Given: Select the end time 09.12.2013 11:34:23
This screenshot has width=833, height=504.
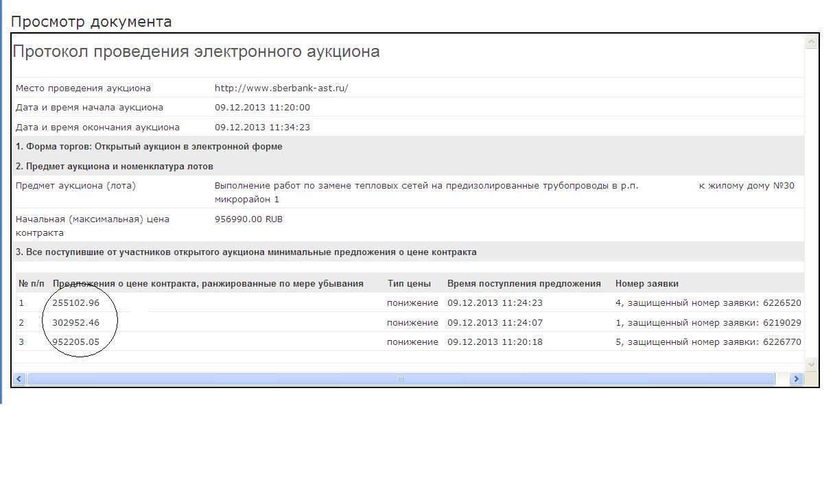Looking at the screenshot, I should (x=262, y=127).
